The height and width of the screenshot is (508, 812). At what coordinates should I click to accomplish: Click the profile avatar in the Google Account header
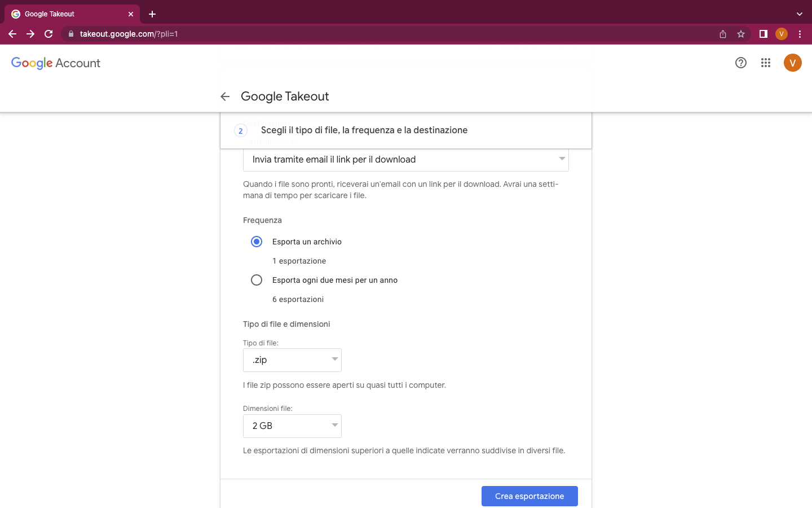point(792,63)
